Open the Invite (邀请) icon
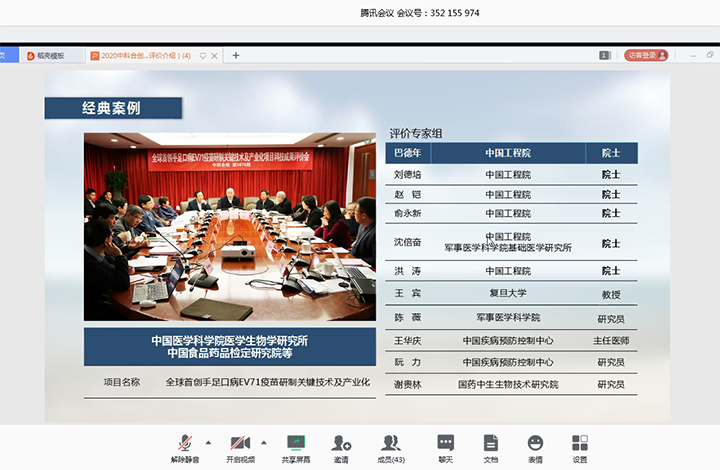This screenshot has height=470, width=720. click(x=341, y=444)
